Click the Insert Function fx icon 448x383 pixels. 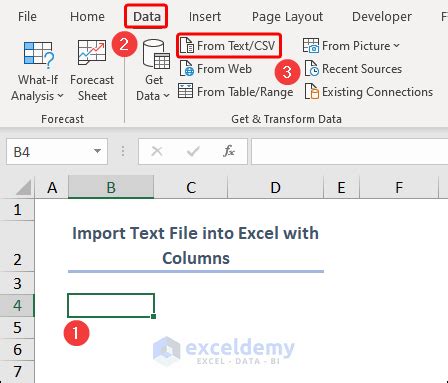point(229,151)
